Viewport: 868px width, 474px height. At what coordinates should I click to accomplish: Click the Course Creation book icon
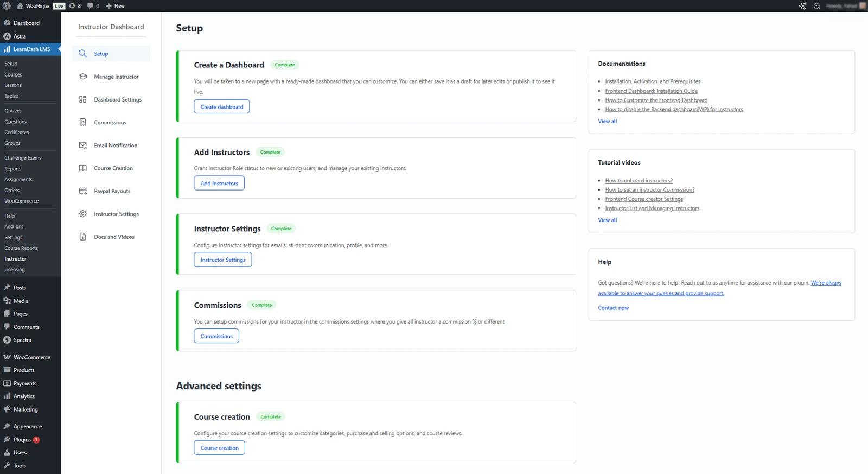(x=82, y=168)
